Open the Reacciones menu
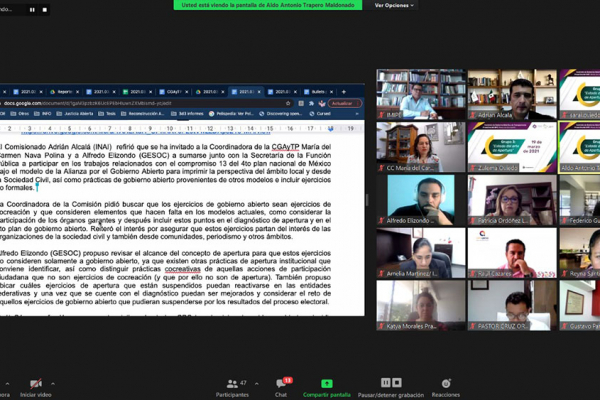 point(446,387)
